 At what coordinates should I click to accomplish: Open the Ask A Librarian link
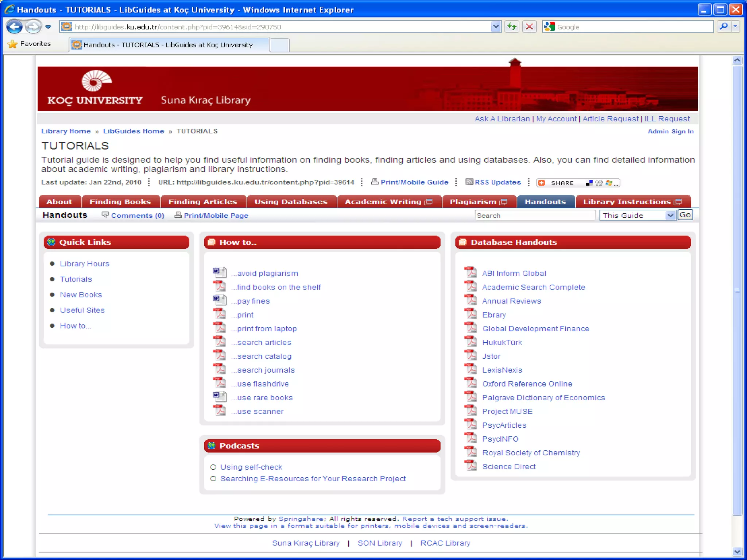point(502,119)
